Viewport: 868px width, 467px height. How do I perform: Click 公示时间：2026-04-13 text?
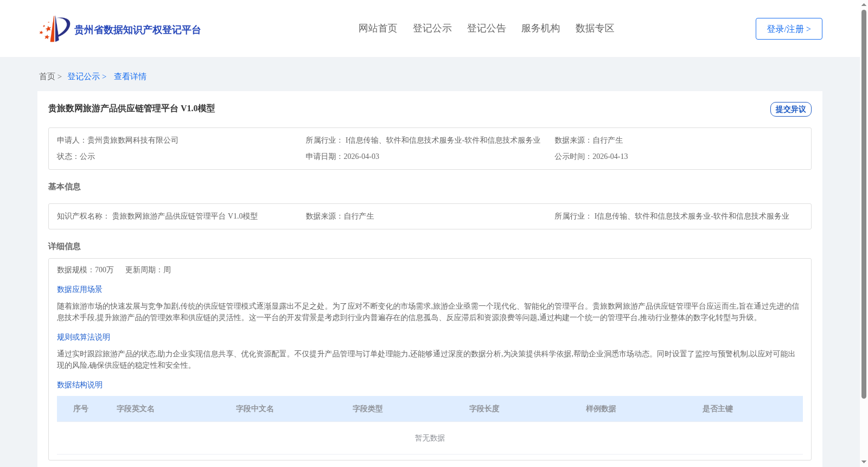(x=591, y=156)
